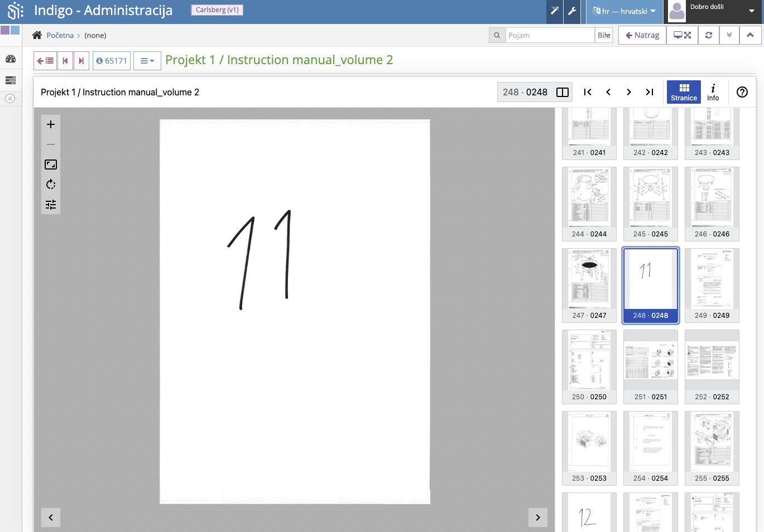This screenshot has width=764, height=532.
Task: Click the Natrag back button
Action: pyautogui.click(x=642, y=35)
